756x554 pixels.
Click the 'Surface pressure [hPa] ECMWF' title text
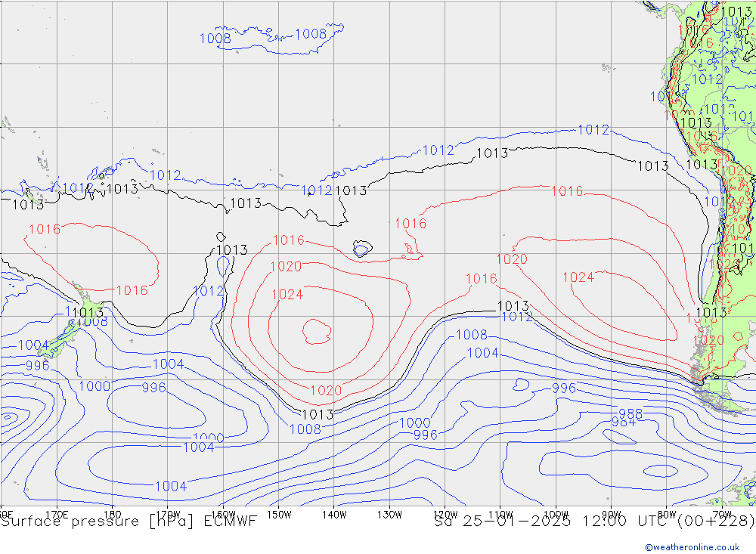click(129, 522)
